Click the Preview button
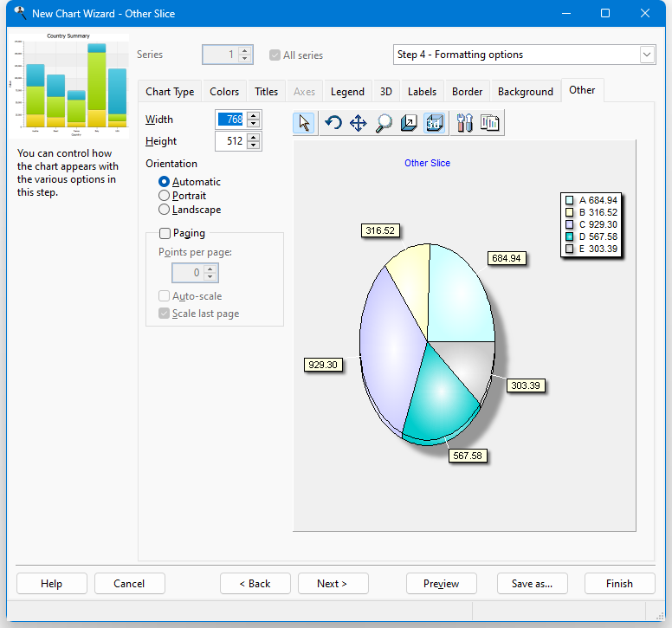Image resolution: width=672 pixels, height=628 pixels. coord(441,584)
